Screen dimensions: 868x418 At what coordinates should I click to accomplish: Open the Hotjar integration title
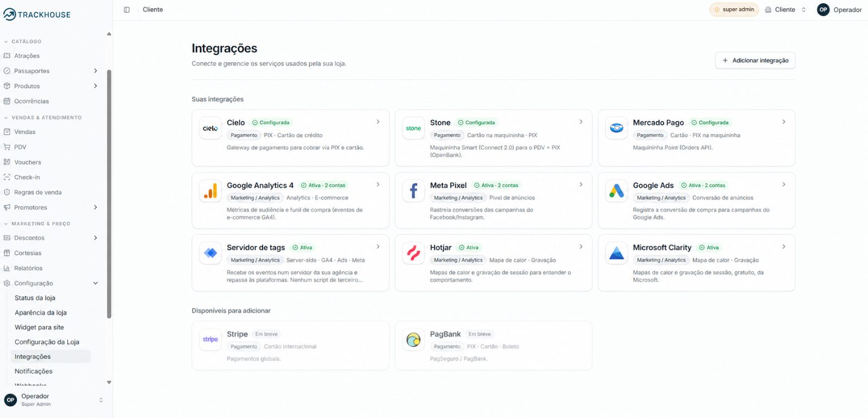tap(441, 248)
